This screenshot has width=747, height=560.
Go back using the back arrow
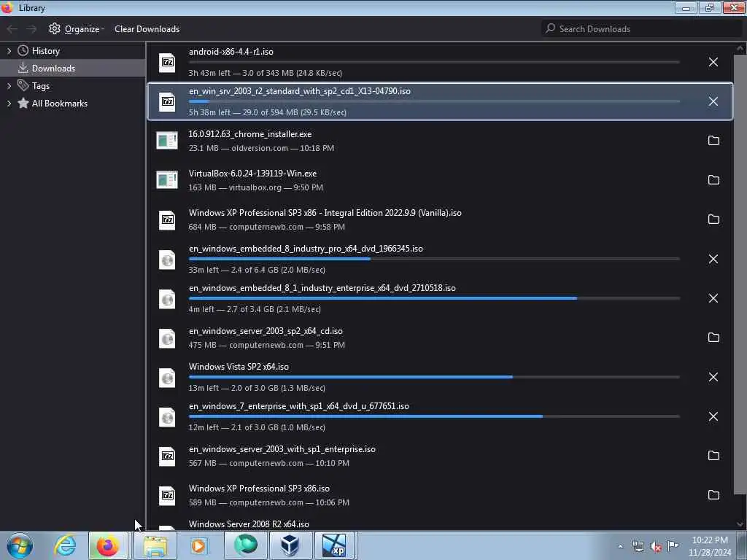(x=12, y=29)
